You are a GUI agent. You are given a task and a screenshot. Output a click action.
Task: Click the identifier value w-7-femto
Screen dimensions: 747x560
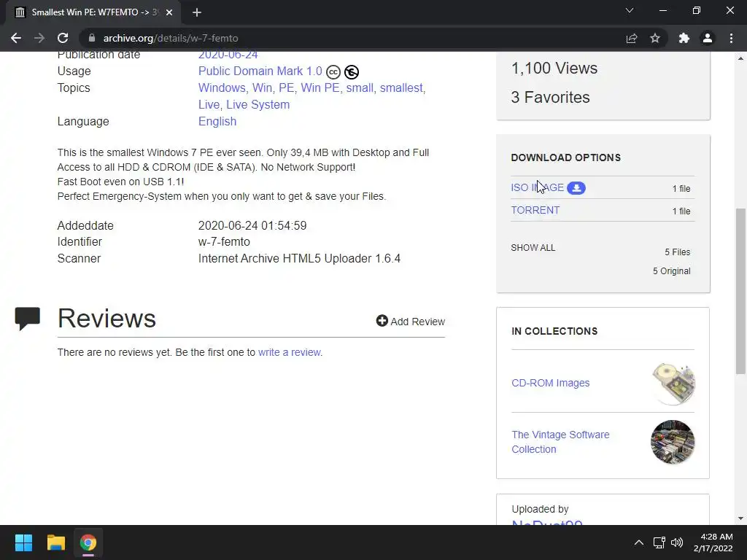pyautogui.click(x=224, y=242)
